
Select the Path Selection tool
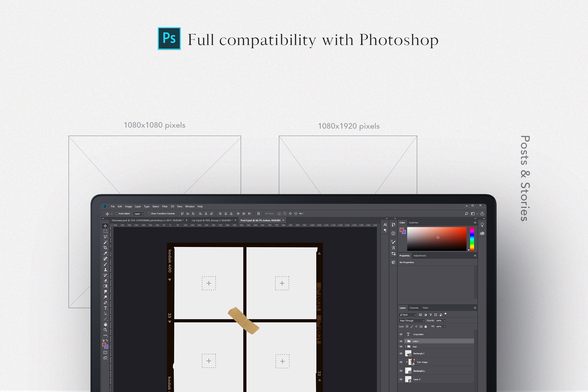105,314
